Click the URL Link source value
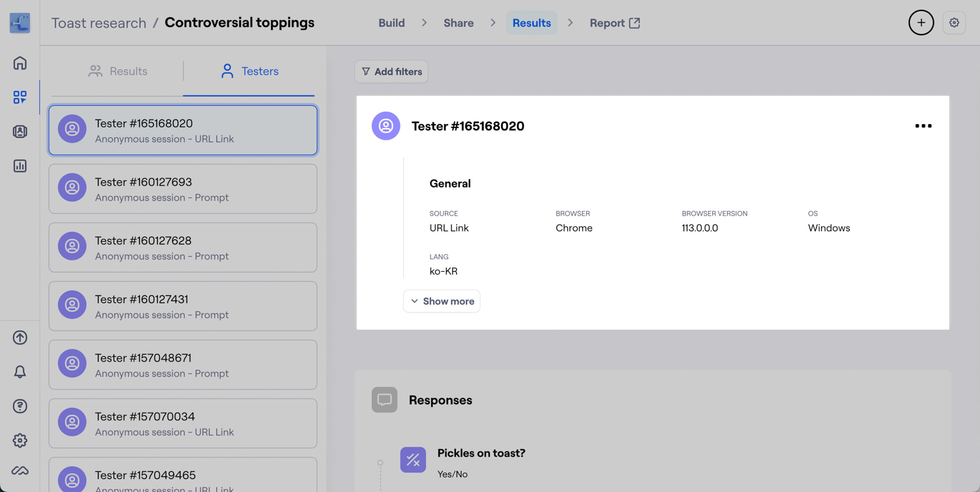980x492 pixels. click(x=449, y=228)
